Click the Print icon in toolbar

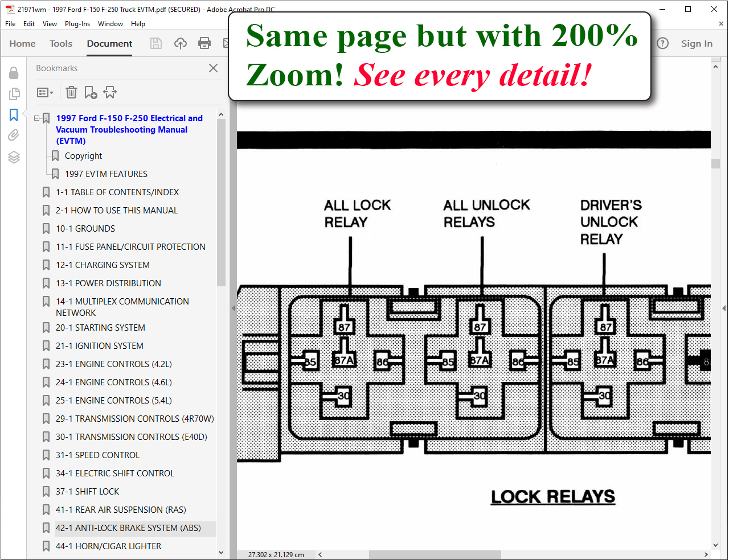[x=204, y=43]
